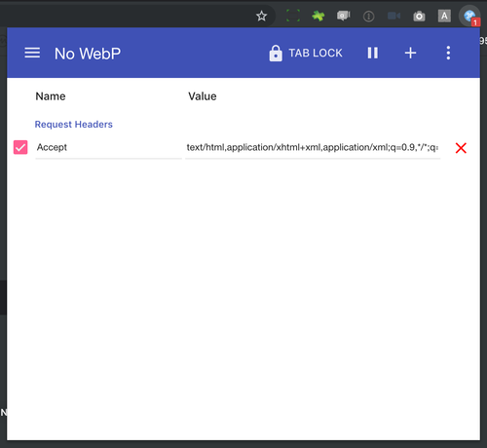Click the text/html header value field
Screen dimensions: 487x448
[x=313, y=148]
